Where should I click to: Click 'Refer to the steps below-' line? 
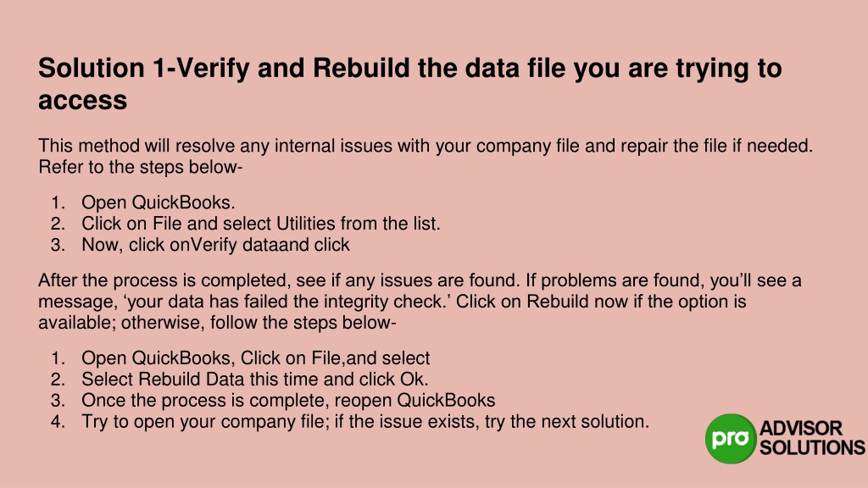point(141,167)
